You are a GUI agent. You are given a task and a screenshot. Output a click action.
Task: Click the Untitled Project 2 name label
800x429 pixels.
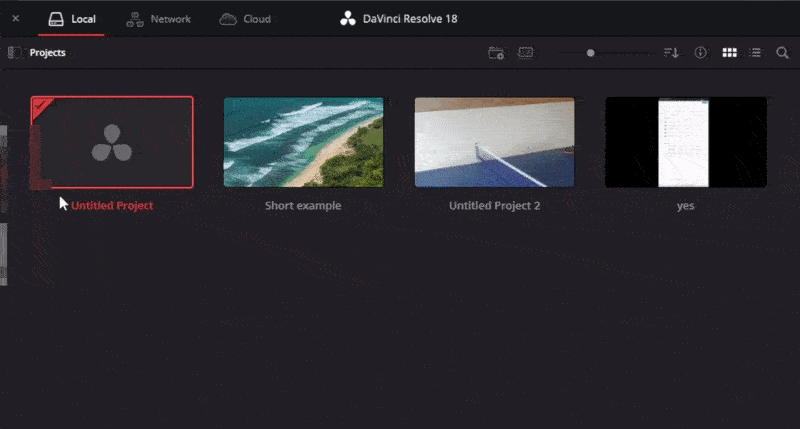click(494, 206)
